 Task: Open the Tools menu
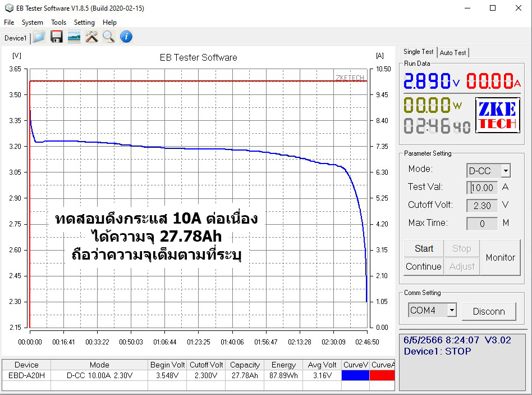click(x=58, y=22)
